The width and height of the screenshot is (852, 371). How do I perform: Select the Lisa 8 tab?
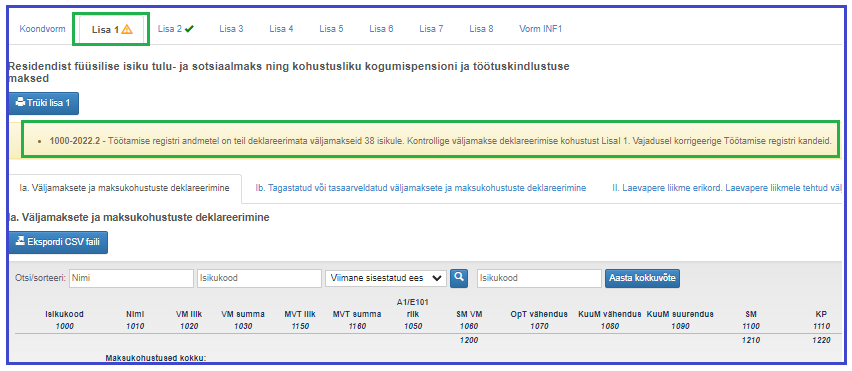click(481, 29)
